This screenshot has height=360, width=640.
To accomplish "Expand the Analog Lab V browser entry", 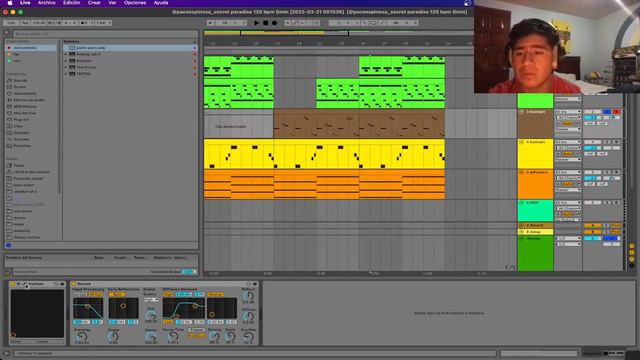I will [x=66, y=54].
